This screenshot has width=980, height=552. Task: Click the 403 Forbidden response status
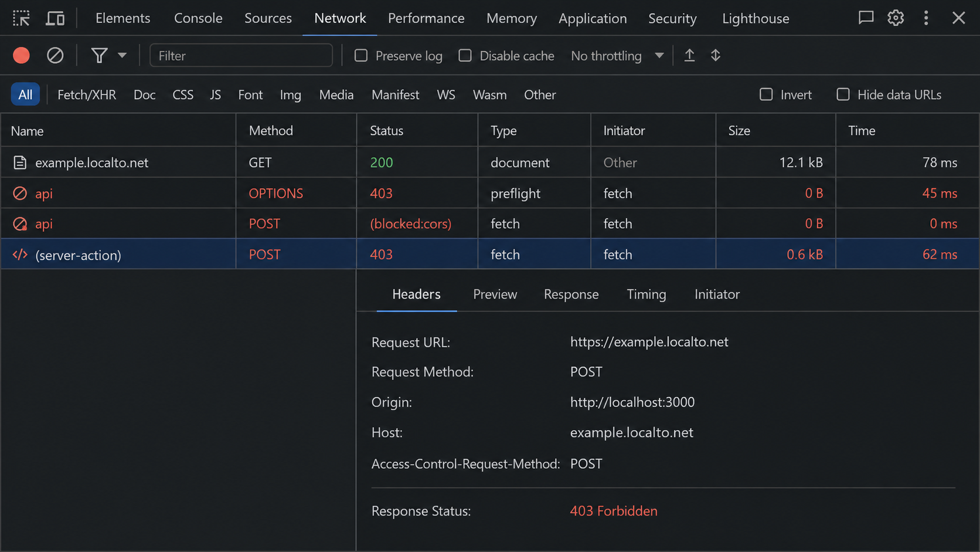[x=614, y=511]
